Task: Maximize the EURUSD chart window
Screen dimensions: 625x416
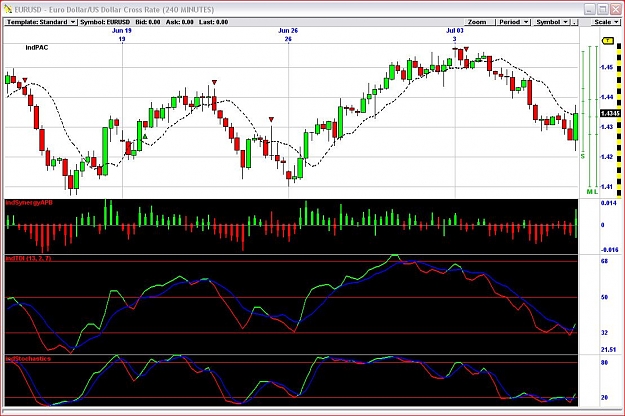Action: coord(603,9)
